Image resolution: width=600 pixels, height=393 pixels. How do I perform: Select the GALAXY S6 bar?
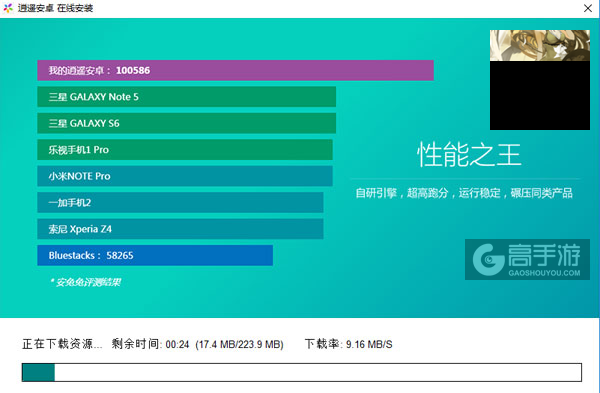pos(186,123)
